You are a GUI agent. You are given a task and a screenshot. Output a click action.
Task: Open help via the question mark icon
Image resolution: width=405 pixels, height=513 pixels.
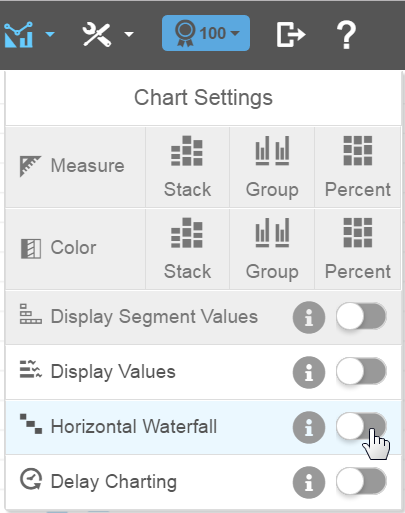coord(346,35)
